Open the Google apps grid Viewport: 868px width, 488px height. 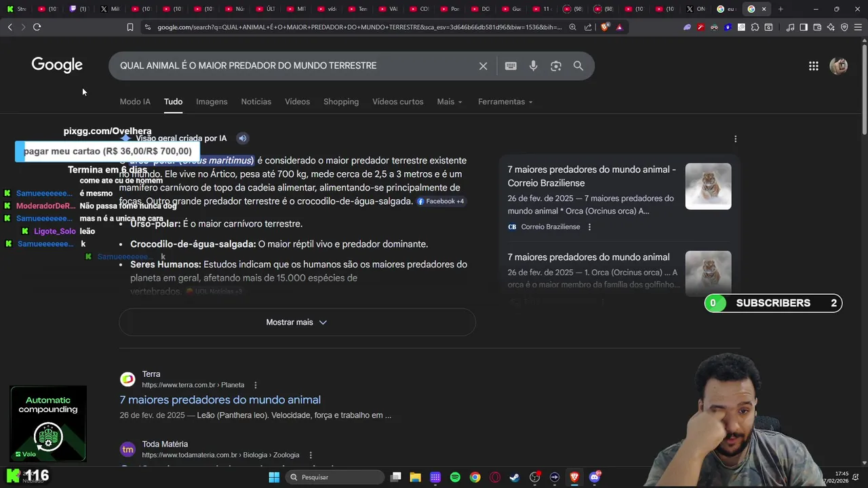[813, 66]
